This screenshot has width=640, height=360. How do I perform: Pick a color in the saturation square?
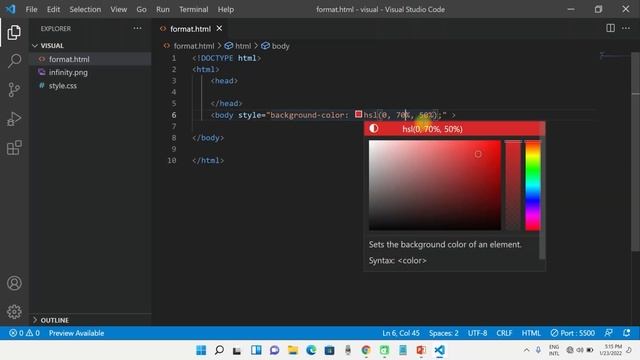435,185
